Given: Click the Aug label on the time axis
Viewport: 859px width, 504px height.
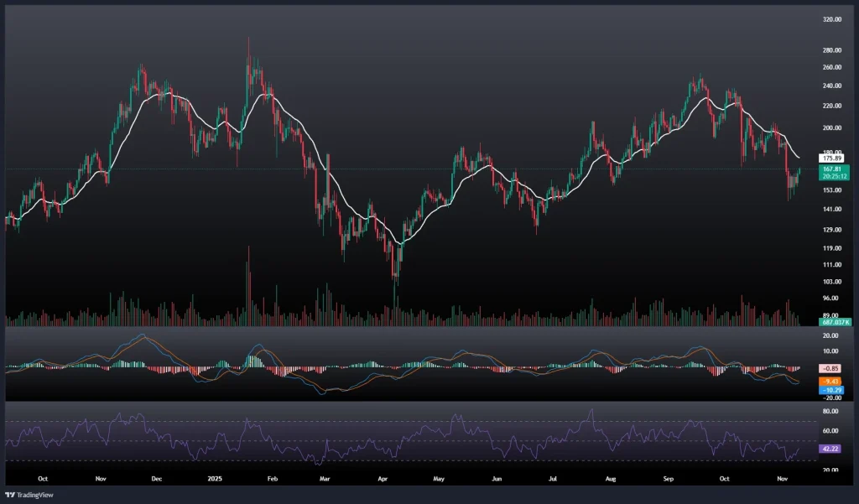Looking at the screenshot, I should click(611, 478).
